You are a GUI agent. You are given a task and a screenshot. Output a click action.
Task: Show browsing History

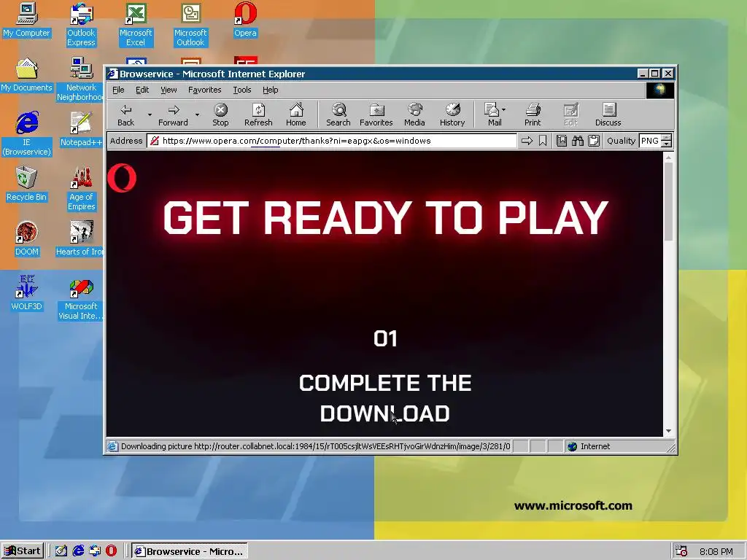[452, 114]
